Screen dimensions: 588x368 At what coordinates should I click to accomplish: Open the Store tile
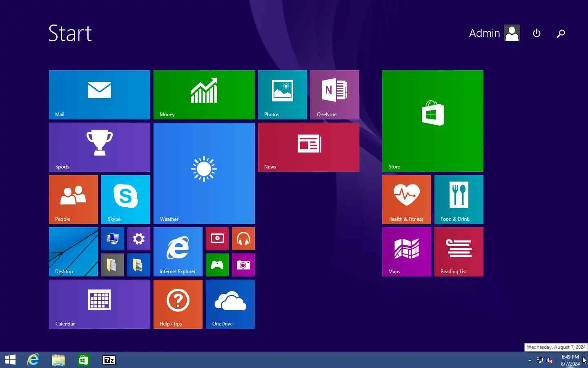click(433, 121)
